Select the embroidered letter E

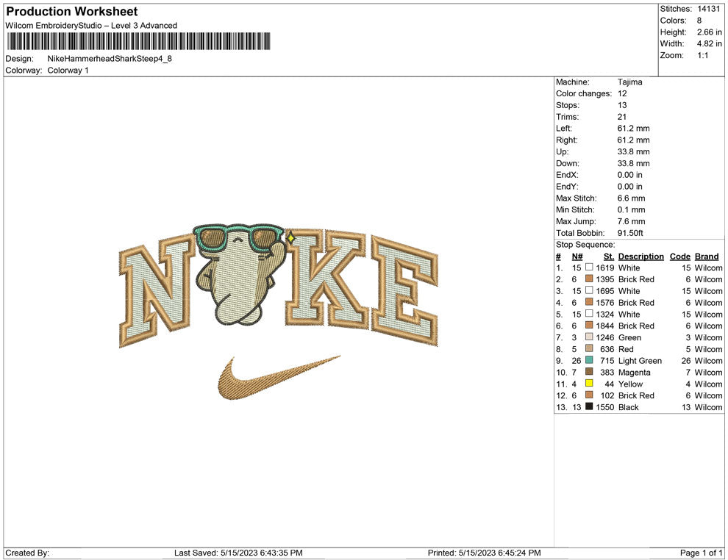pos(404,290)
